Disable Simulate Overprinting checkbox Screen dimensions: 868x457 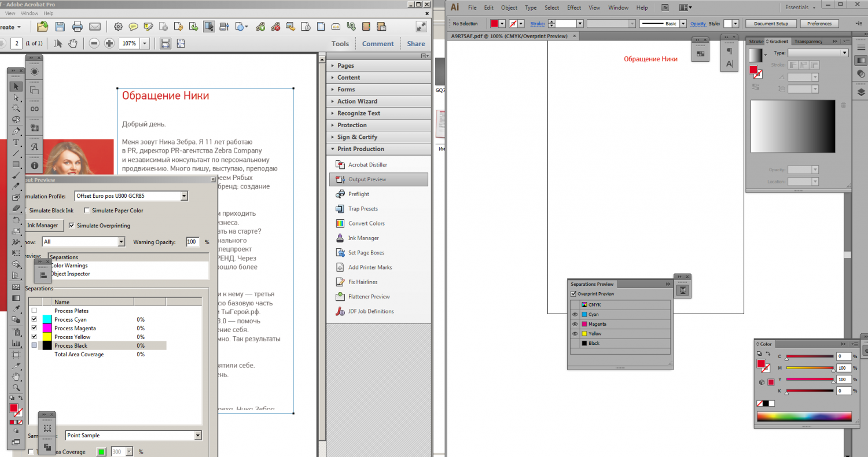[72, 226]
